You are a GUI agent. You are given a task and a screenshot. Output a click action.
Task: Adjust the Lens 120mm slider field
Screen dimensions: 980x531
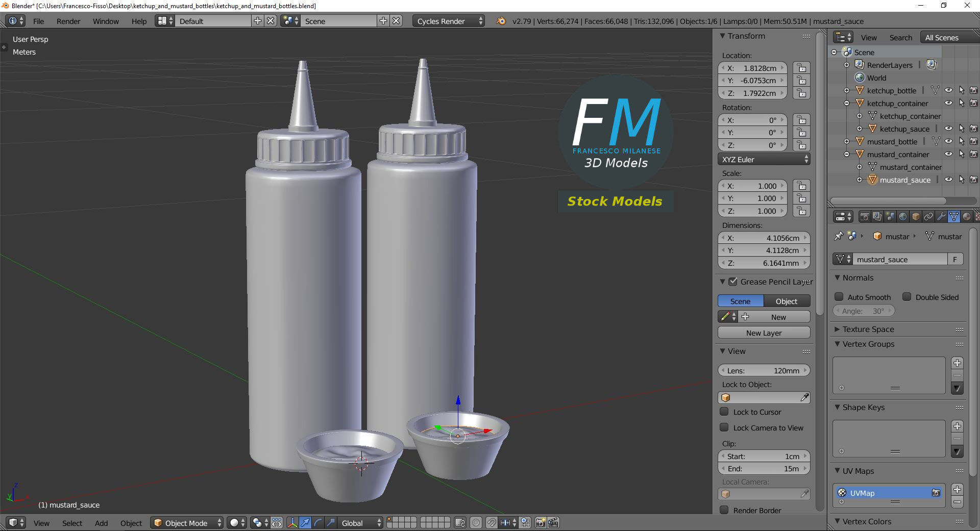click(764, 370)
